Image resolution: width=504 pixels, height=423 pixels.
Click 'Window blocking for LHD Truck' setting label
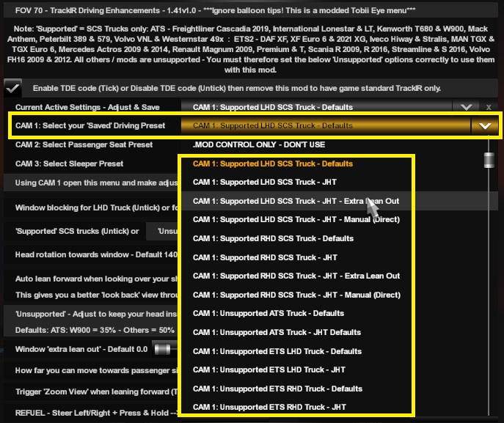click(96, 207)
